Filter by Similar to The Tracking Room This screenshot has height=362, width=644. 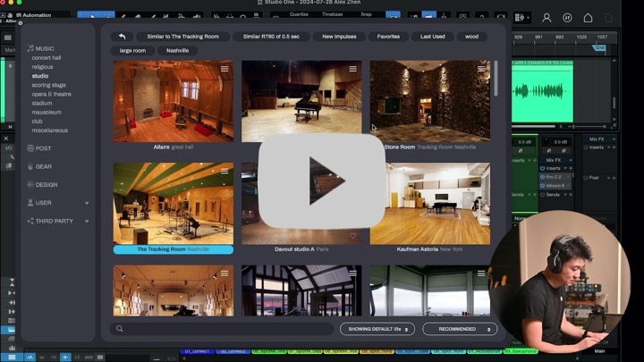pos(182,37)
